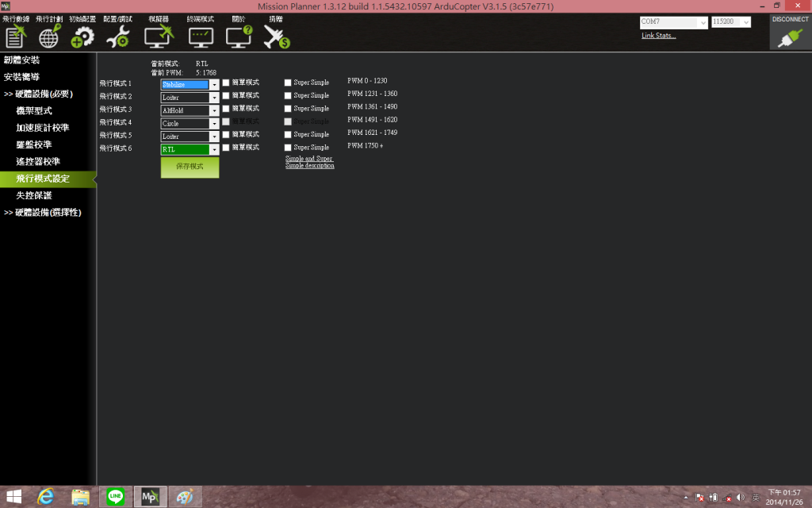Screen dimensions: 812x508
Task: Click the input language 英 indicator
Action: (756, 498)
